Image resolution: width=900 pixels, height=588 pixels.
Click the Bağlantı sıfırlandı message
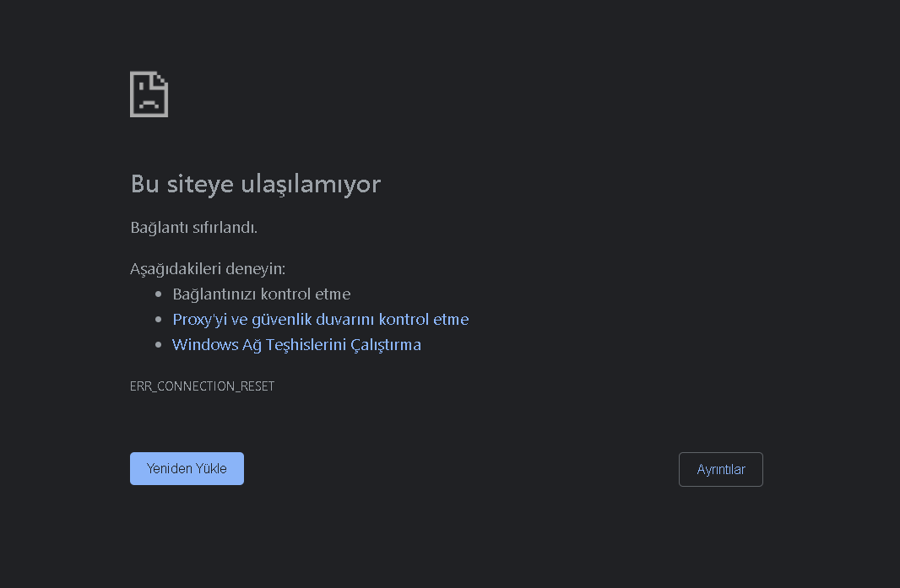(193, 228)
